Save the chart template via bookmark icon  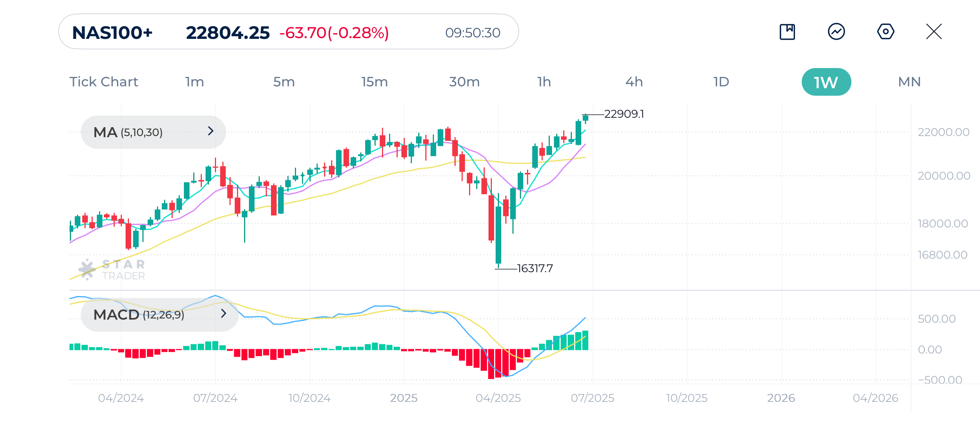[x=787, y=32]
